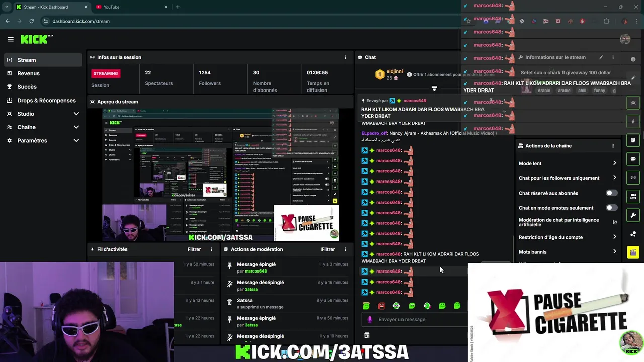The image size is (644, 362).
Task: Open options menu of Infos sur la session
Action: click(x=345, y=57)
